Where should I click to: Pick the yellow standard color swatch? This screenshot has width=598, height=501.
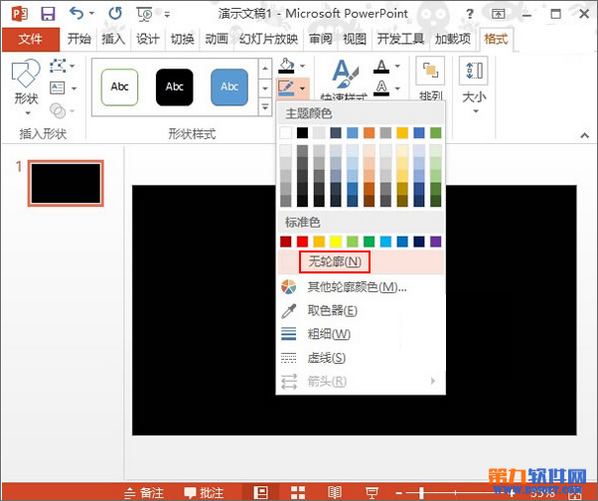click(x=336, y=241)
